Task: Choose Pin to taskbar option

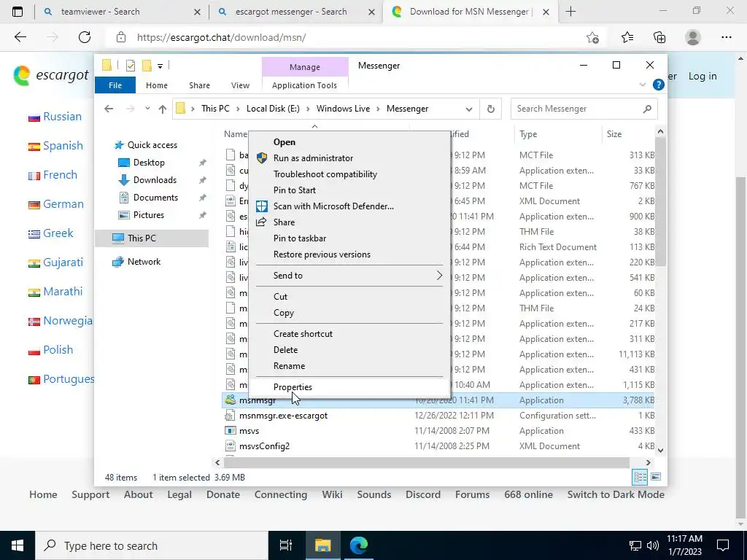Action: (300, 238)
